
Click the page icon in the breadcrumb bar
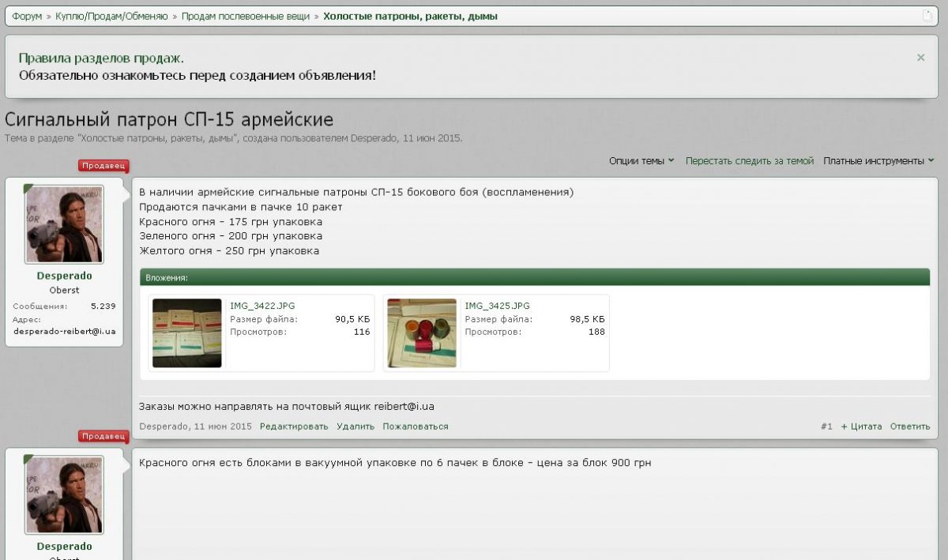tap(927, 16)
